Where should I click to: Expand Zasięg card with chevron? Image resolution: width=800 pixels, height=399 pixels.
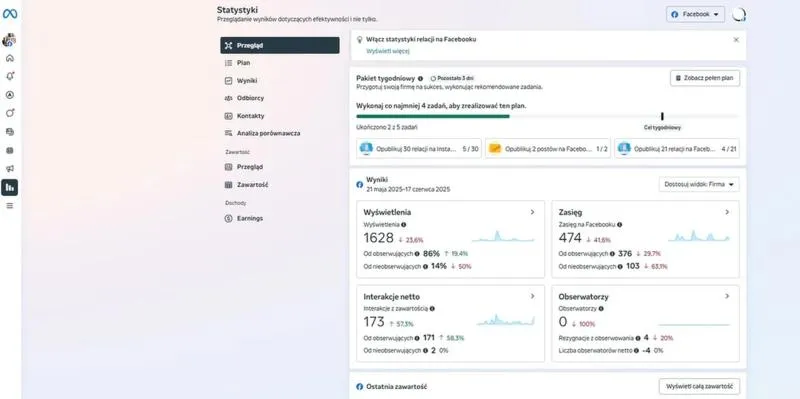[727, 212]
